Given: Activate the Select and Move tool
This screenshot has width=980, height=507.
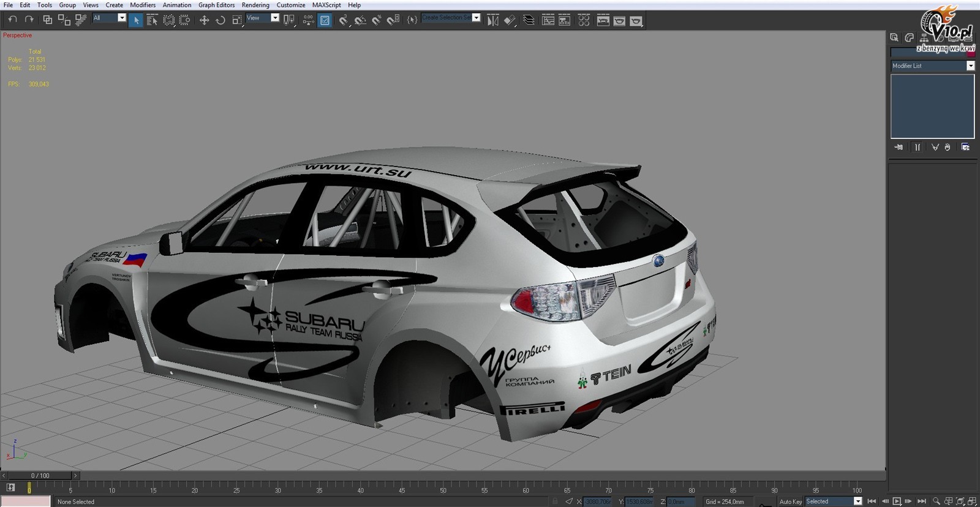Looking at the screenshot, I should (204, 20).
